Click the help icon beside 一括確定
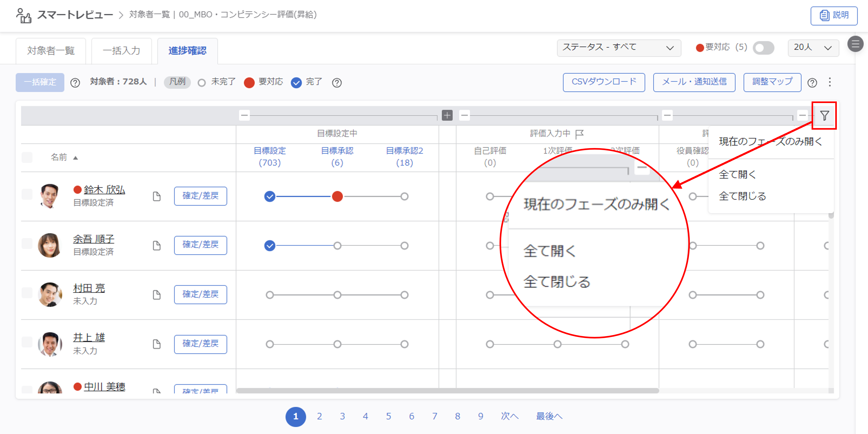This screenshot has width=868, height=434. (x=75, y=83)
